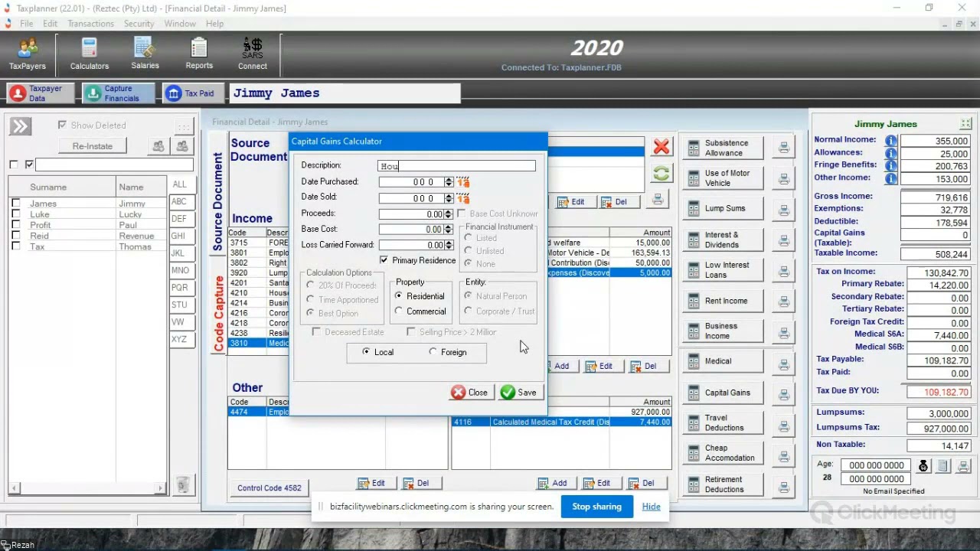Viewport: 980px width, 551px height.
Task: Print using icon next to Capital Gains button
Action: click(784, 395)
